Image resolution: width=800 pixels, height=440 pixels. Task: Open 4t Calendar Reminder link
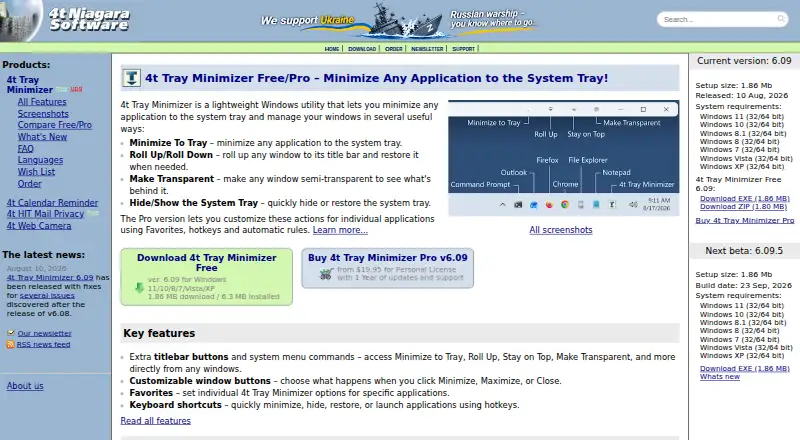[x=52, y=203]
